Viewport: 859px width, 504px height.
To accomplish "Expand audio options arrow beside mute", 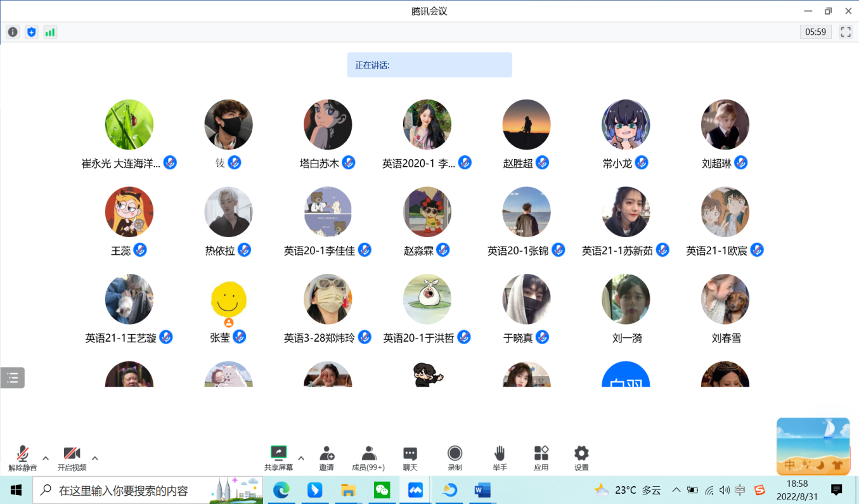I will (46, 458).
